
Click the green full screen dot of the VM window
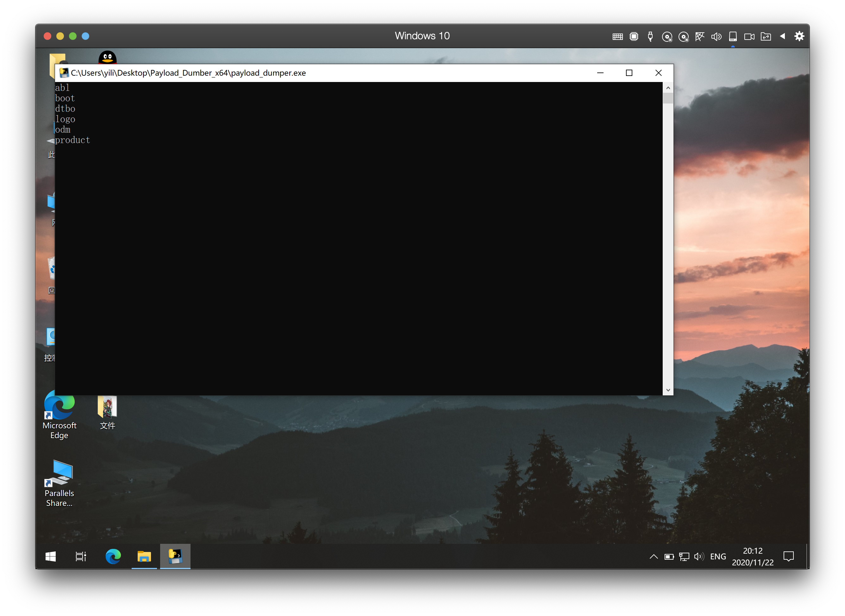[x=73, y=36]
